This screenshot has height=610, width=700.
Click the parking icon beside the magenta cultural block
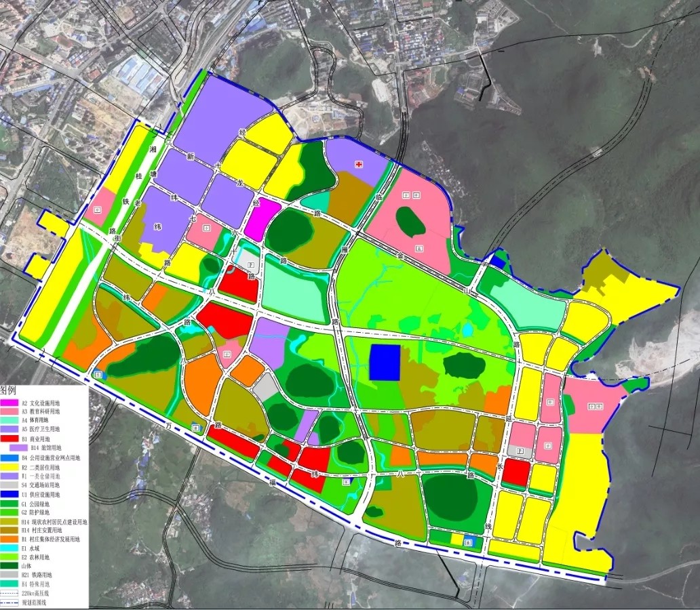click(251, 264)
